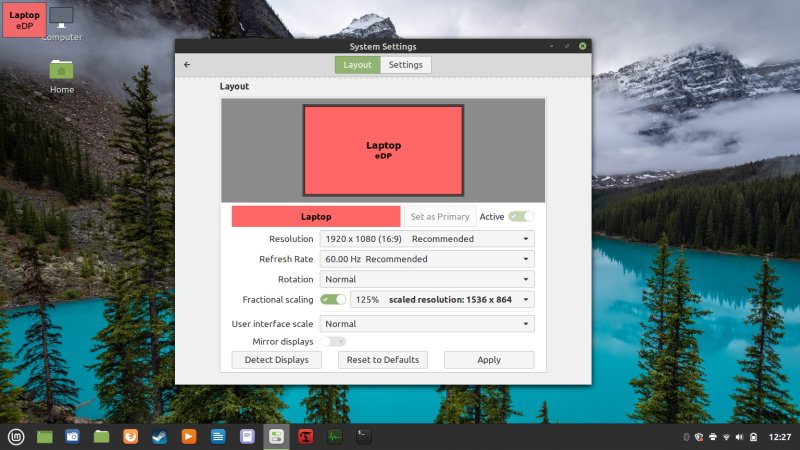800x450 pixels.
Task: Minimize the System Settings window
Action: 552,46
